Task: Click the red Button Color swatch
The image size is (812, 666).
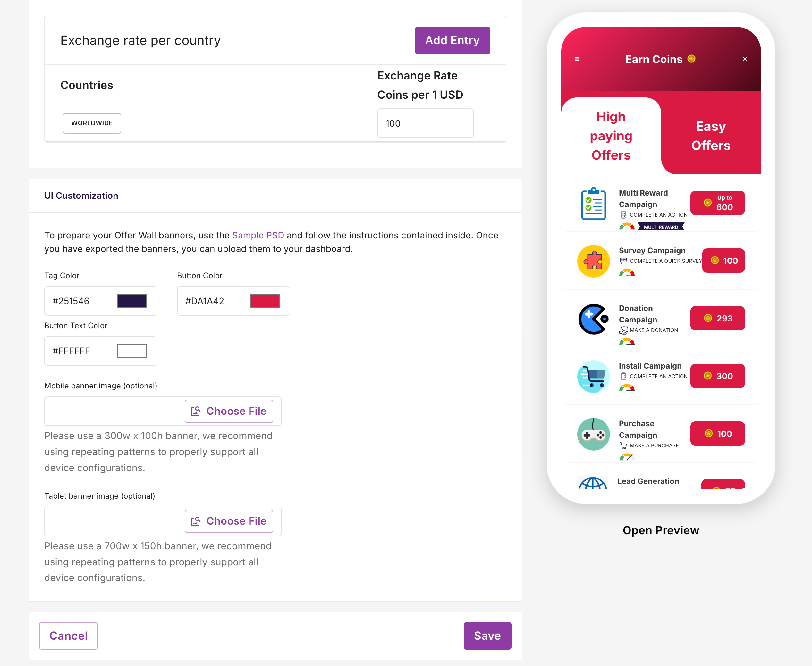Action: [265, 301]
